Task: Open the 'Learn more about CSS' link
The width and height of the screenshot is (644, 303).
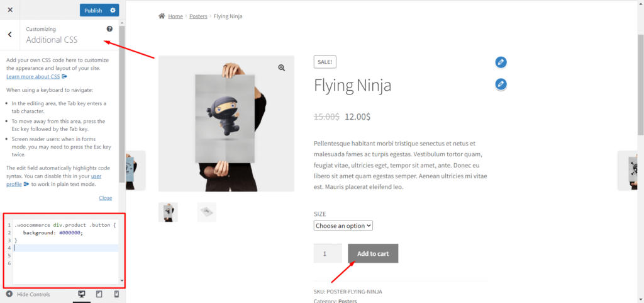Action: [x=33, y=76]
